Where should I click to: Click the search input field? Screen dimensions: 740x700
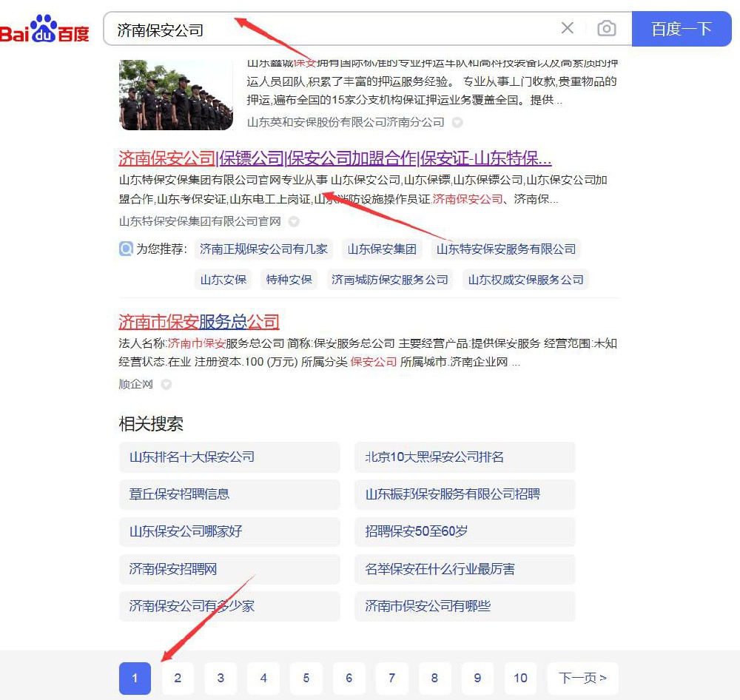[x=333, y=30]
